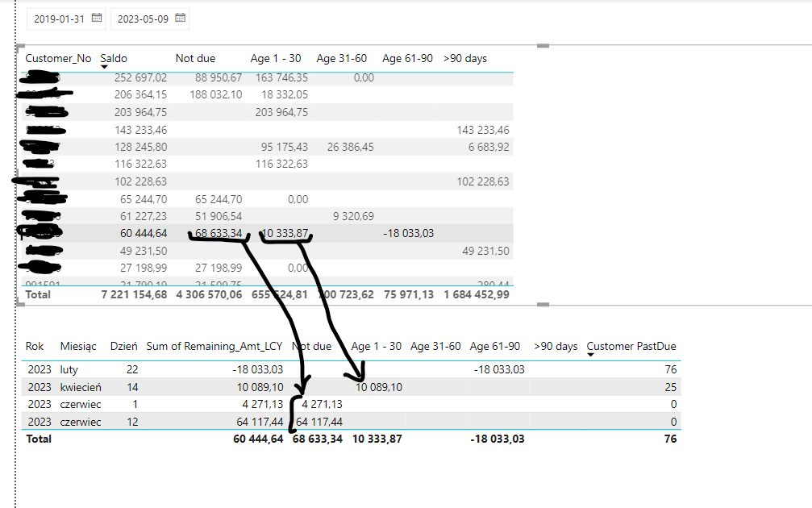Select lower total Age 1-30 value 10 333,87
The image size is (812, 508).
(377, 439)
